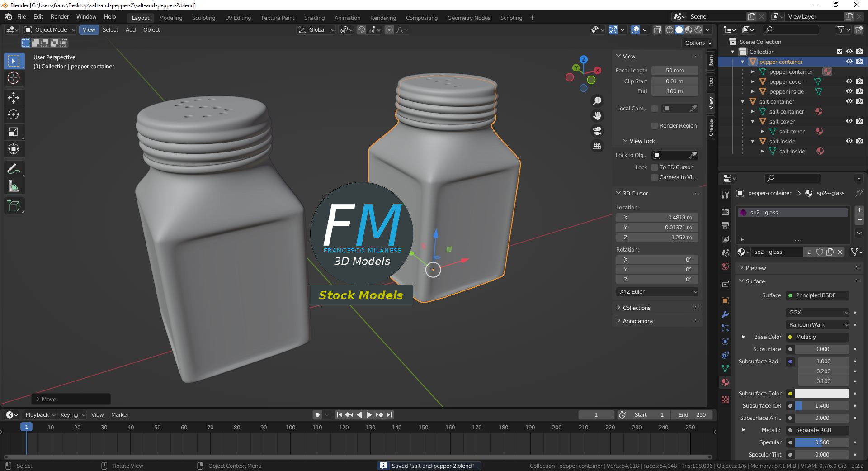Image resolution: width=868 pixels, height=471 pixels.
Task: Switch to Wireframe viewport shading
Action: coord(670,30)
